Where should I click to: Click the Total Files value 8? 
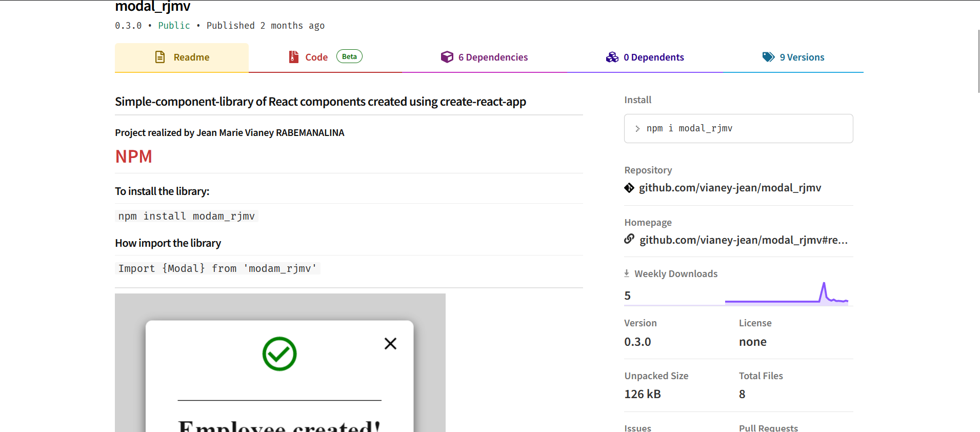coord(742,394)
